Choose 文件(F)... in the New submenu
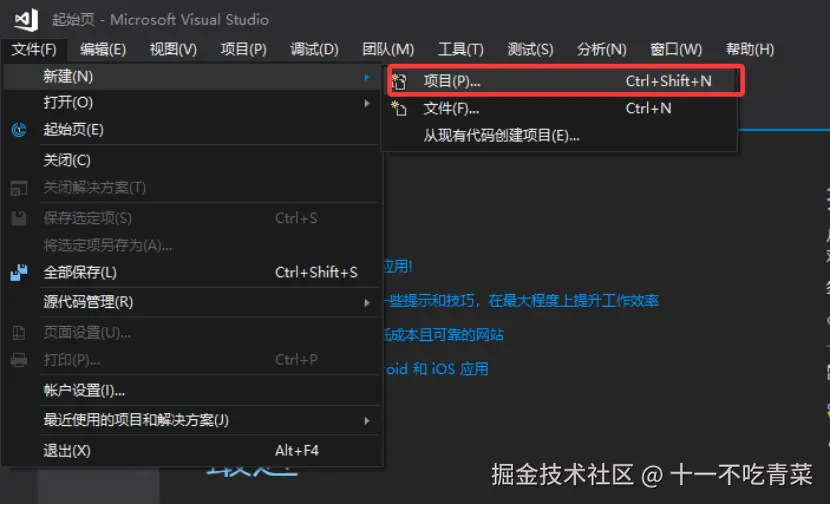Image resolution: width=830 pixels, height=505 pixels. tap(560, 109)
